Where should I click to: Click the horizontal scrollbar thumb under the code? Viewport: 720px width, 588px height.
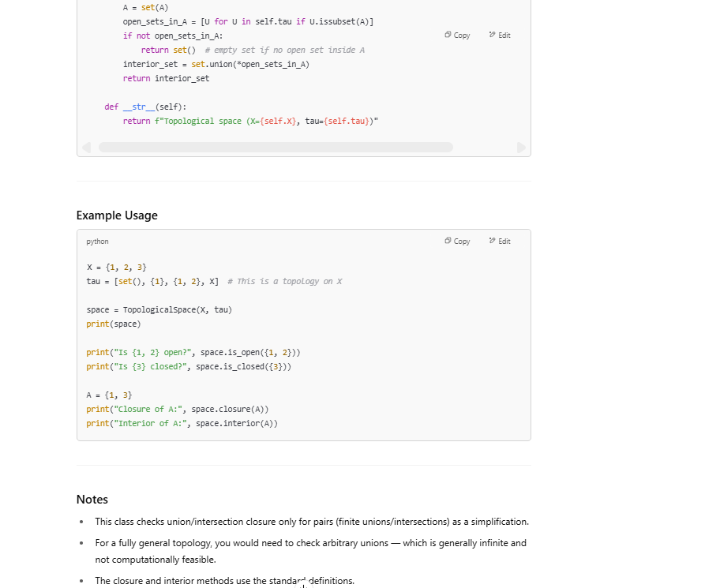(275, 148)
